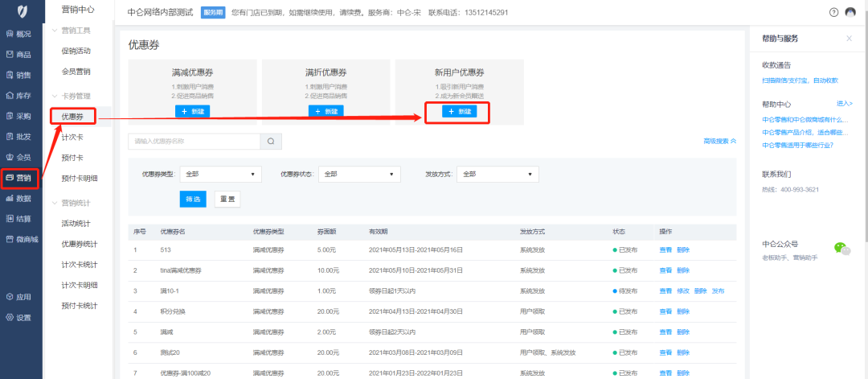Viewport: 868px width, 379px height.
Task: Click the user avatar icon
Action: 851,12
